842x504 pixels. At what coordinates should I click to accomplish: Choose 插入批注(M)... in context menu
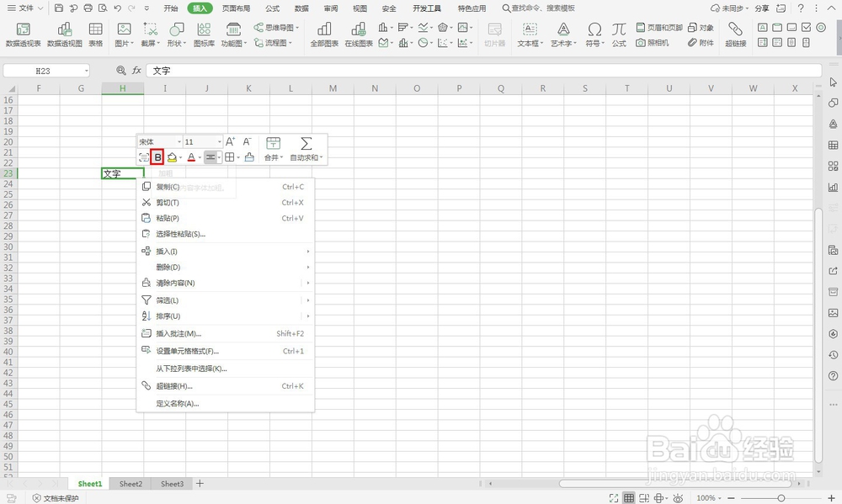(226, 333)
